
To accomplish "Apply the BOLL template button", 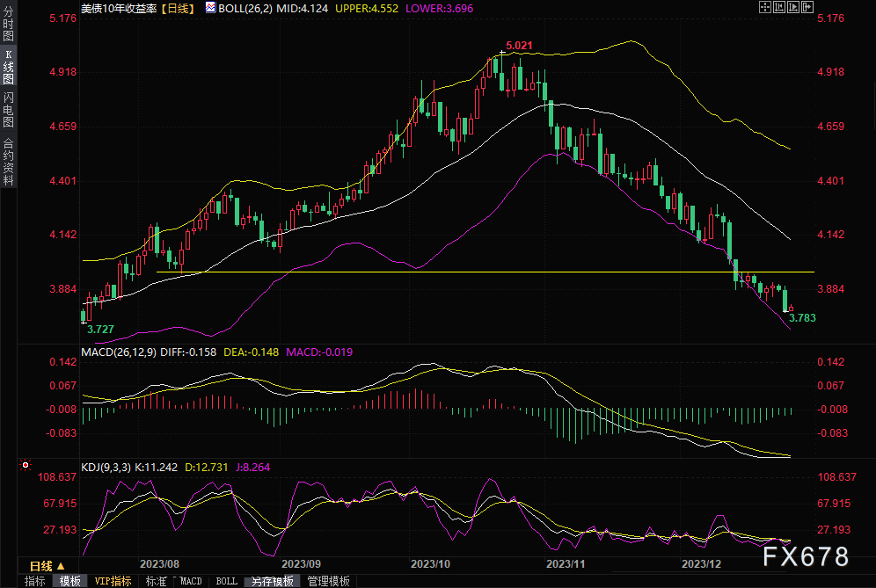I will 226,581.
